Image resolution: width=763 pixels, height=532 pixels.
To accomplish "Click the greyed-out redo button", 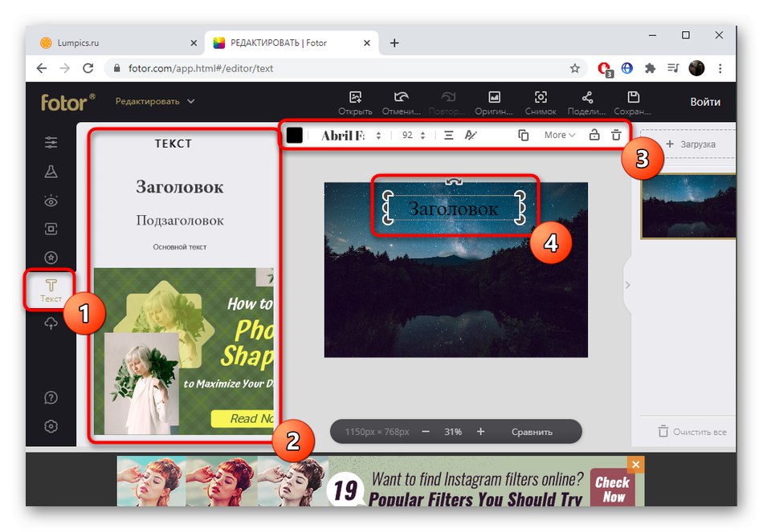I will [447, 103].
